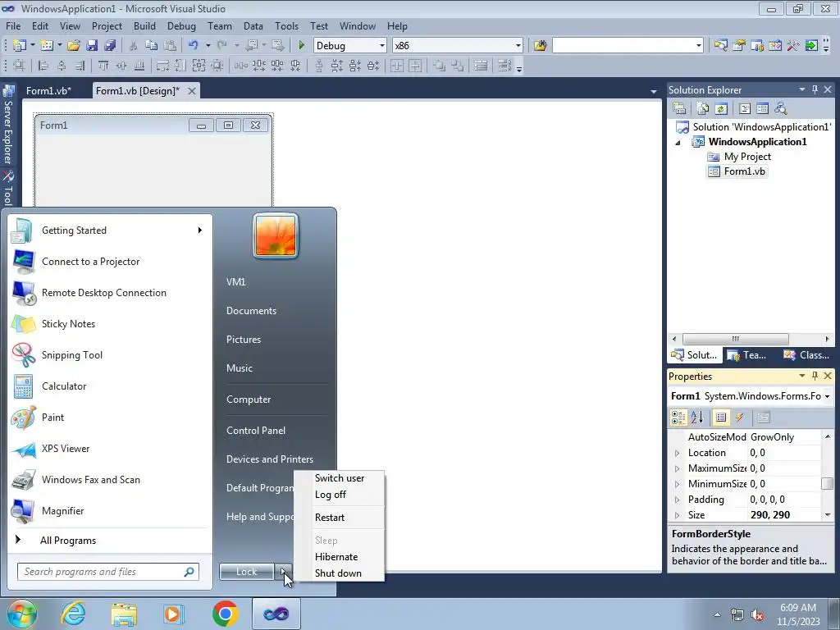Collapse the WindowsApplication1 project node
Image resolution: width=840 pixels, height=630 pixels.
[x=678, y=143]
